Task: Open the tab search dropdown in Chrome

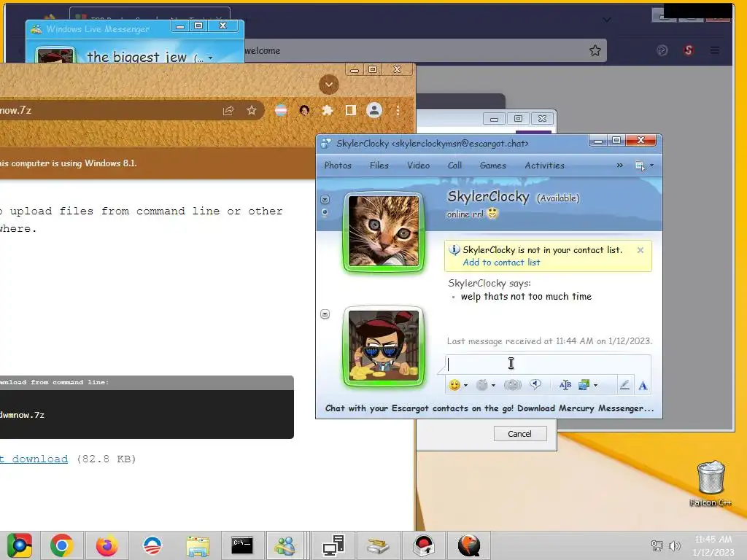Action: (329, 85)
